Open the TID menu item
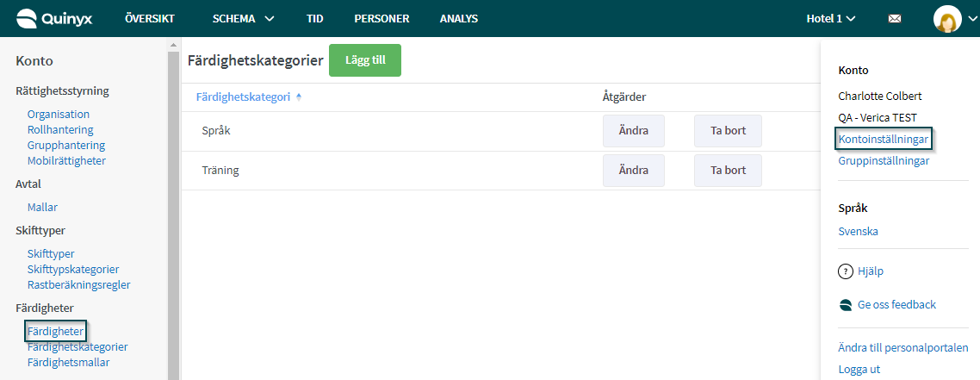Viewport: 980px width, 380px height. 315,19
